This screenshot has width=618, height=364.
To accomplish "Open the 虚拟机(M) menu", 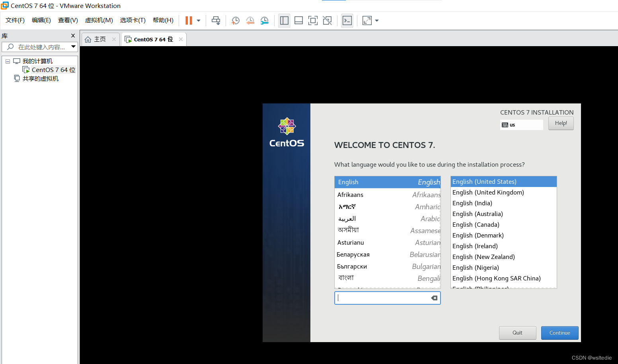I will pyautogui.click(x=99, y=20).
